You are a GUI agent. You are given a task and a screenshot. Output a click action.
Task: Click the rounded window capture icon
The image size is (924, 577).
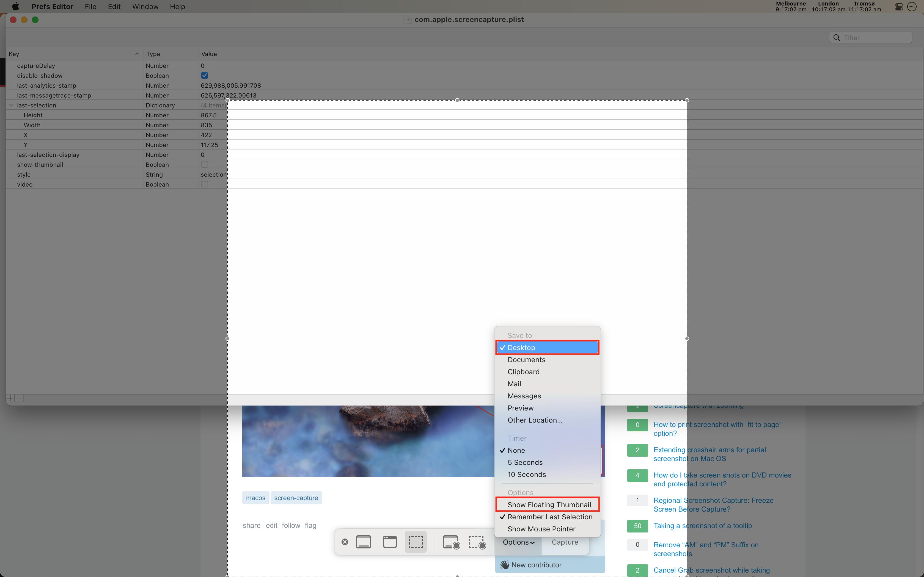click(389, 542)
